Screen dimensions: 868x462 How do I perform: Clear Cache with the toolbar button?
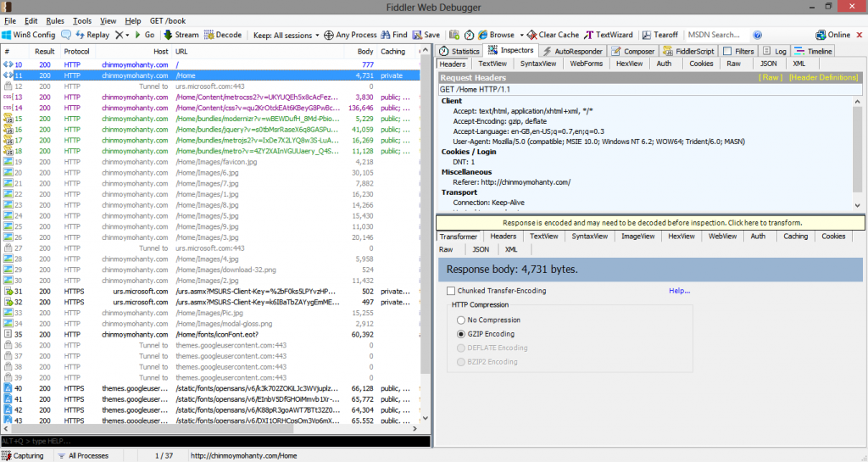point(553,35)
